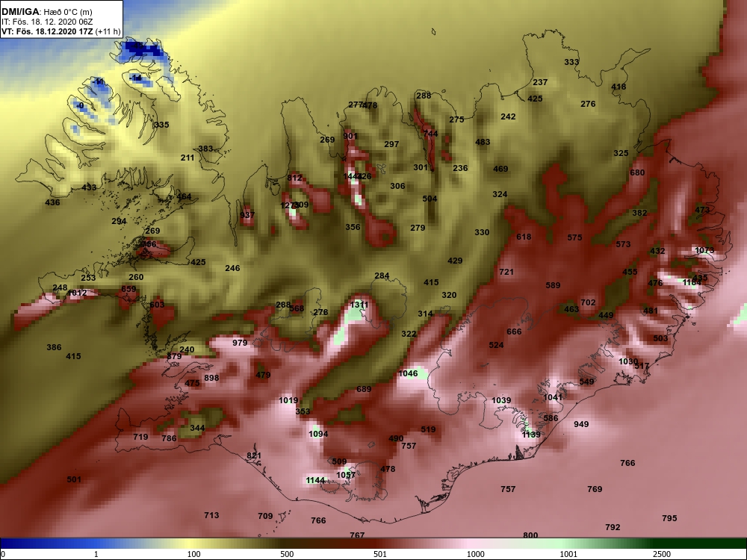Click the map value 483

(x=483, y=142)
